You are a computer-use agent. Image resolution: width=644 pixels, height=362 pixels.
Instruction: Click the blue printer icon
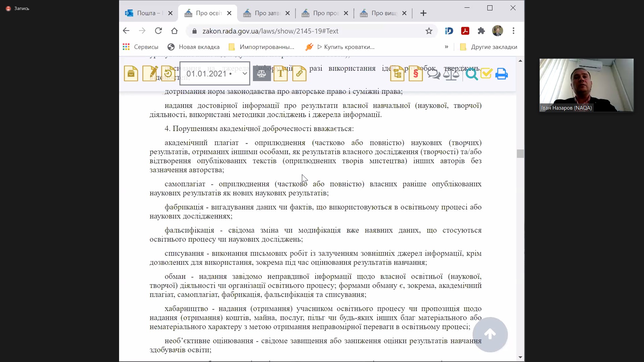click(x=501, y=73)
